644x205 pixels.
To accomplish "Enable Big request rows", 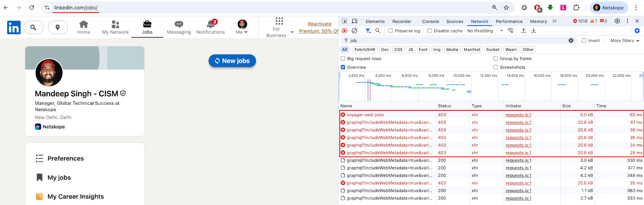I will coord(343,58).
